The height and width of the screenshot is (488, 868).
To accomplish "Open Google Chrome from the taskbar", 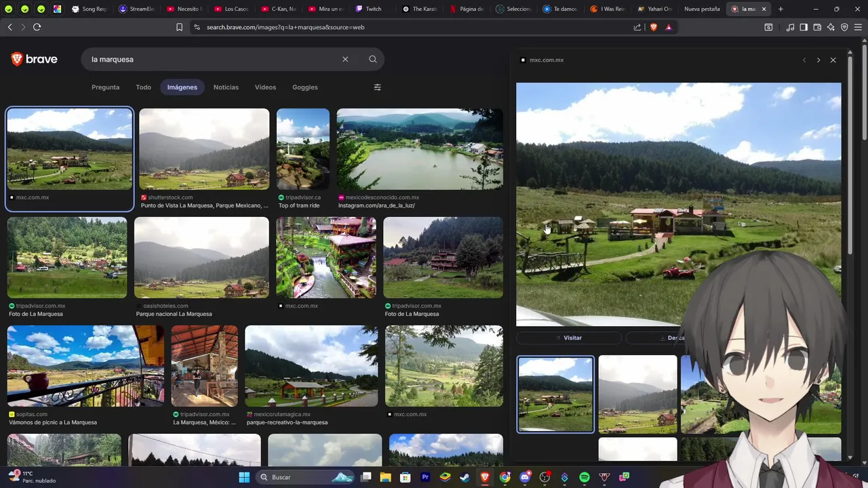I will tap(505, 477).
